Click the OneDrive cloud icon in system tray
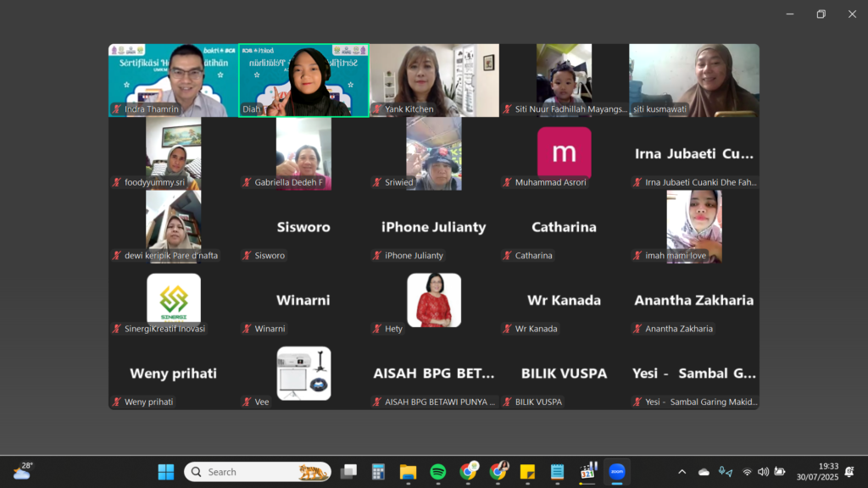The height and width of the screenshot is (488, 868). [x=704, y=472]
